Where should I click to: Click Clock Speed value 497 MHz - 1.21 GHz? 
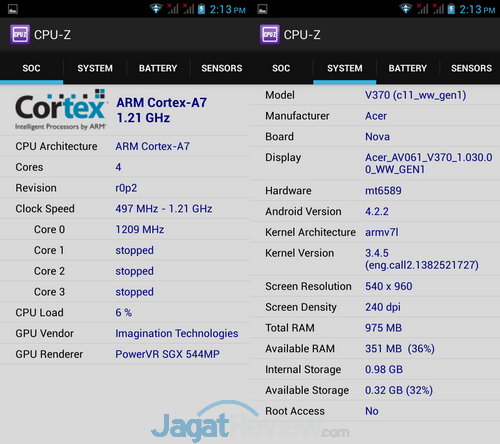point(164,209)
